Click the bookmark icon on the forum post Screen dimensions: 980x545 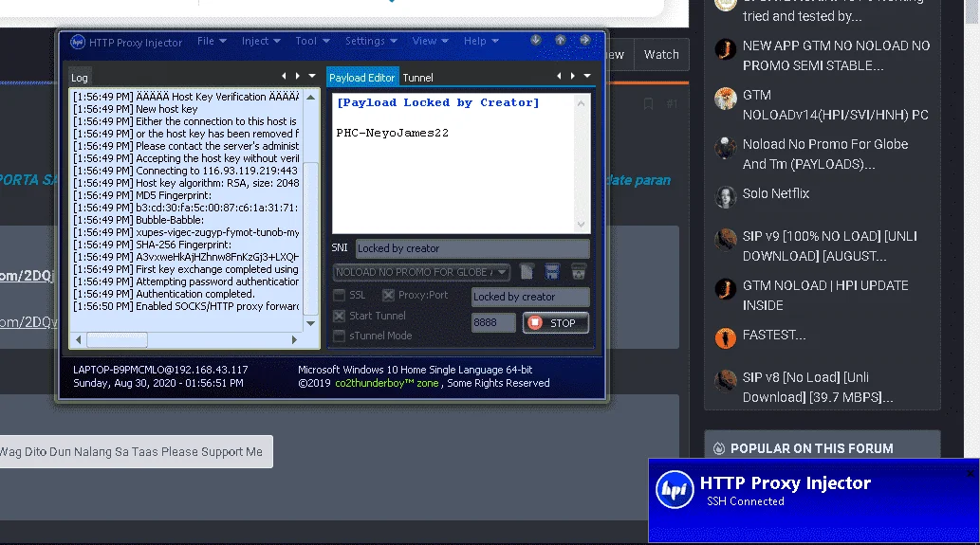pos(648,103)
